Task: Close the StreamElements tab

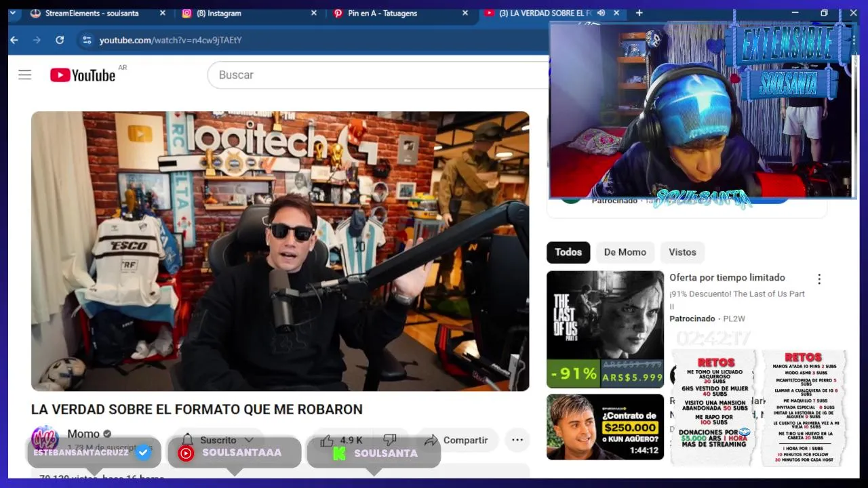Action: click(162, 13)
